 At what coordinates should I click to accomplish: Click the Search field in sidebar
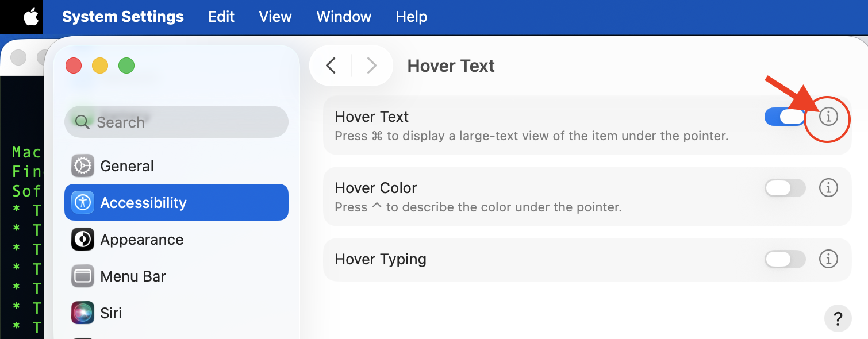tap(176, 122)
